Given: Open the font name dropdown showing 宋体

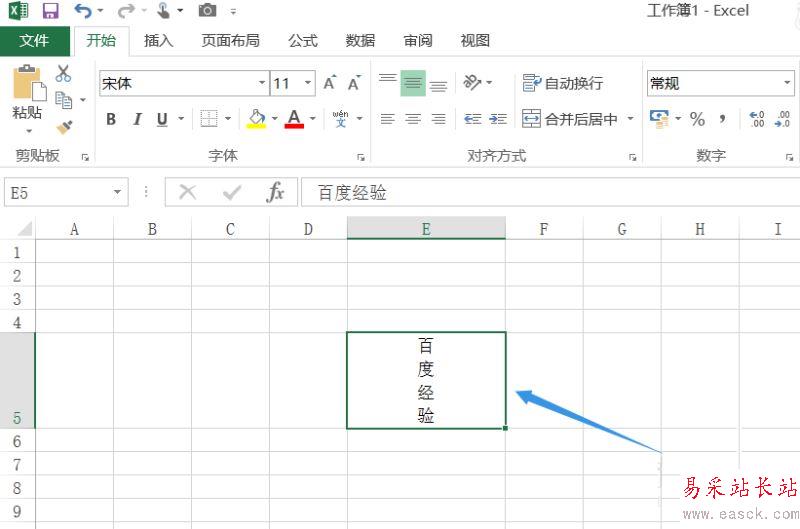Looking at the screenshot, I should 262,83.
